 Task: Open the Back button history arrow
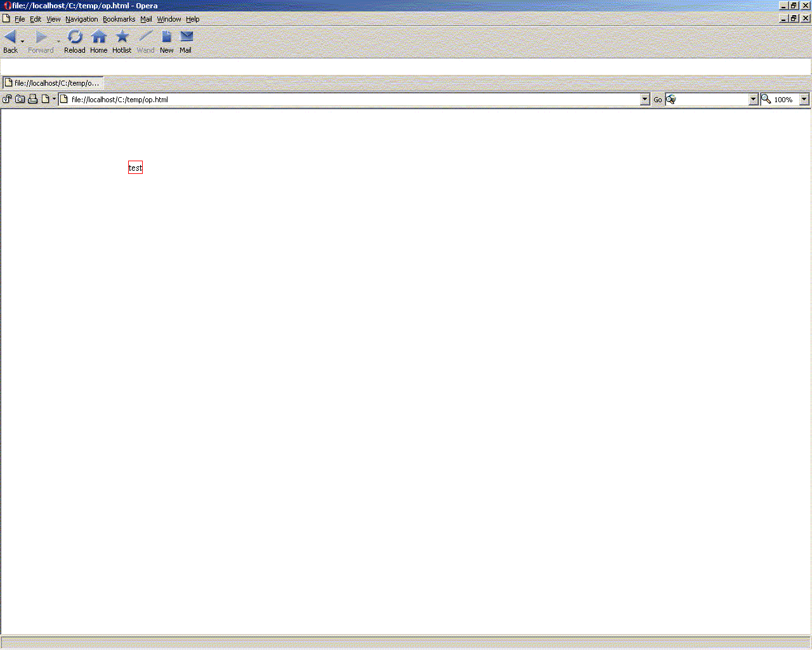[x=23, y=41]
